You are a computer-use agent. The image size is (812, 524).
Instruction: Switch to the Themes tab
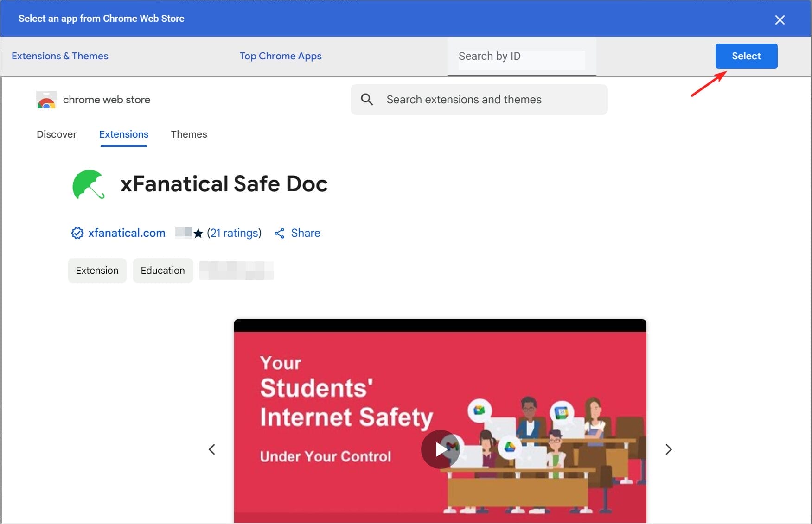[x=188, y=134]
